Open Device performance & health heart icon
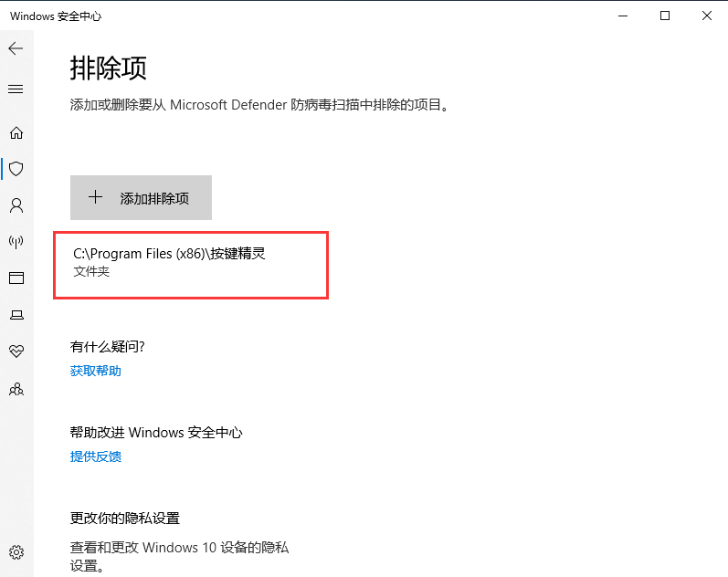The width and height of the screenshot is (728, 577). pyautogui.click(x=16, y=351)
